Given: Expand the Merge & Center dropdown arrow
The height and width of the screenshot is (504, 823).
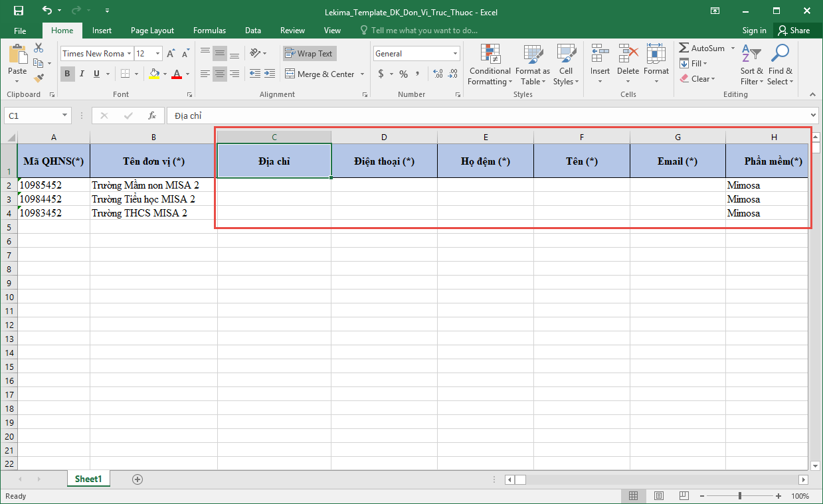Looking at the screenshot, I should pyautogui.click(x=363, y=74).
